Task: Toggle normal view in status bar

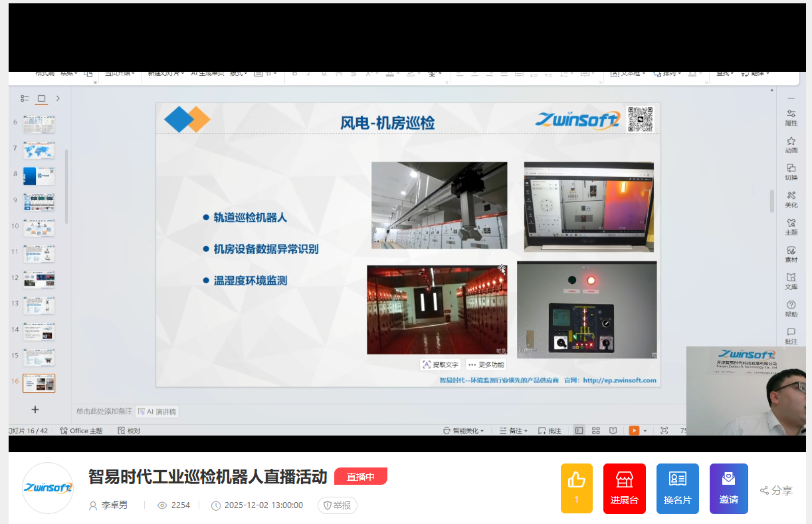Action: [x=579, y=431]
